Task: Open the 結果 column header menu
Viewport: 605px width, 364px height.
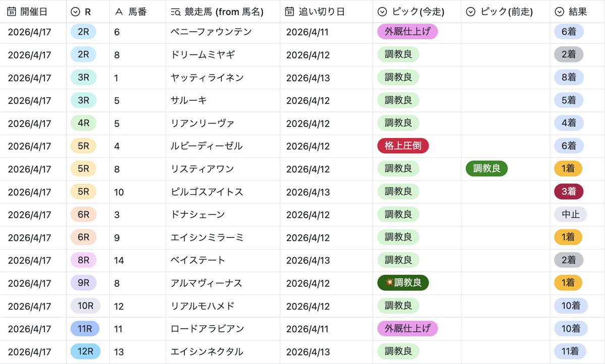Action: [x=577, y=12]
